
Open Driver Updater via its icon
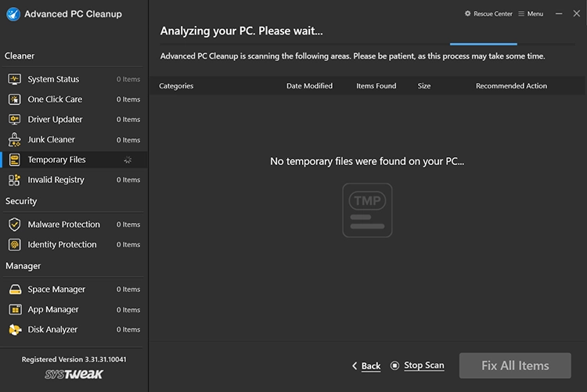(14, 120)
